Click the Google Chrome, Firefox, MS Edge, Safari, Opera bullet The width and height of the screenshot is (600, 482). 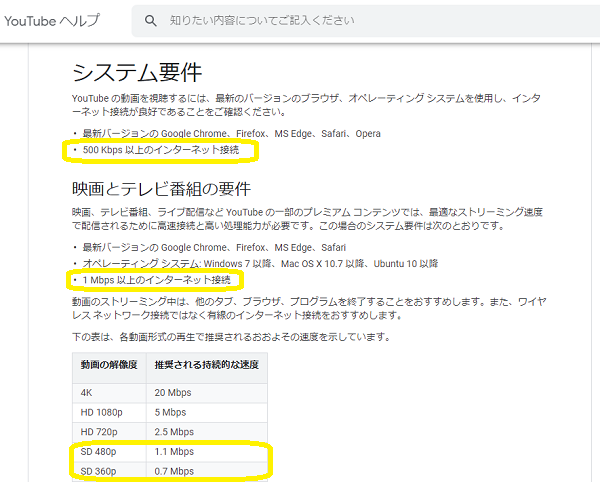(232, 134)
